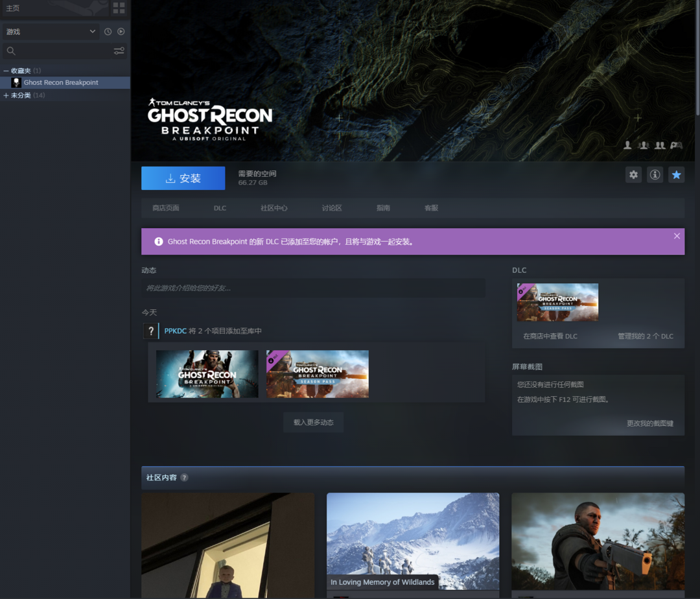The height and width of the screenshot is (599, 700).
Task: Click the recent activity clock icon
Action: [108, 32]
